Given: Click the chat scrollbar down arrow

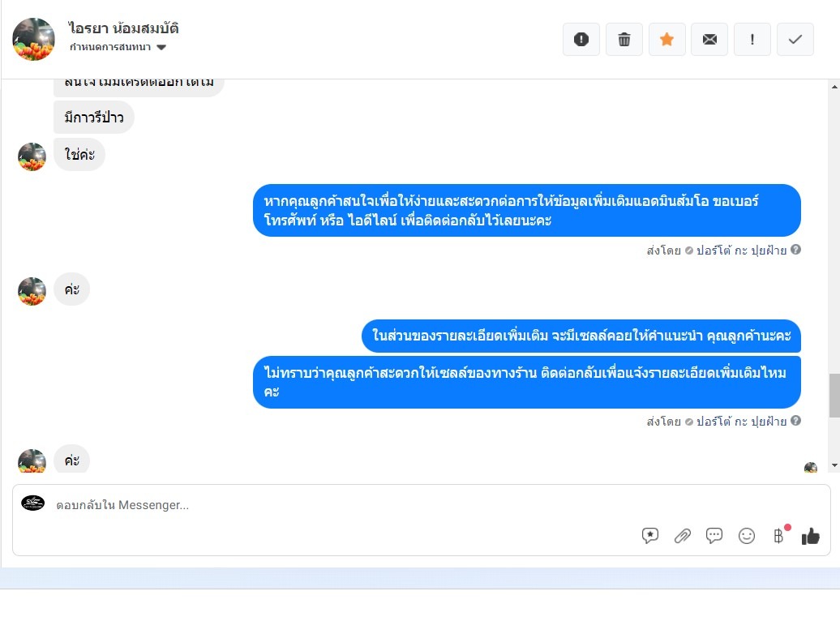Looking at the screenshot, I should tap(834, 465).
